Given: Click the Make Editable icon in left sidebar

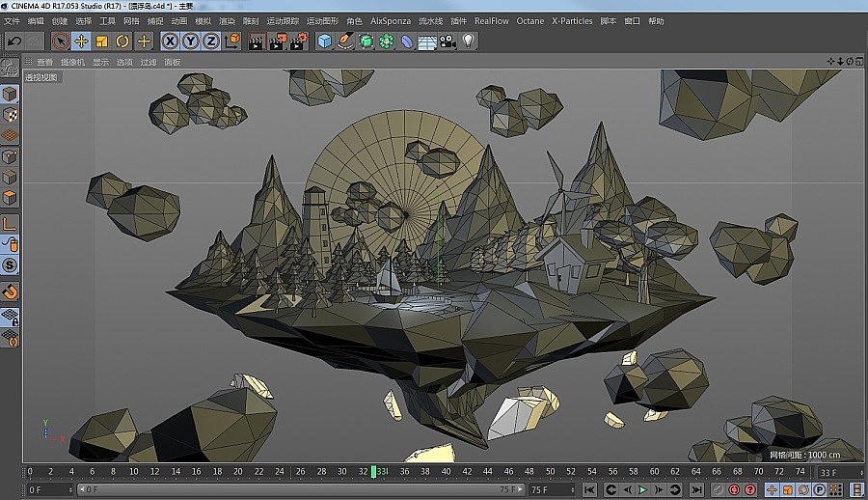Looking at the screenshot, I should pyautogui.click(x=10, y=69).
